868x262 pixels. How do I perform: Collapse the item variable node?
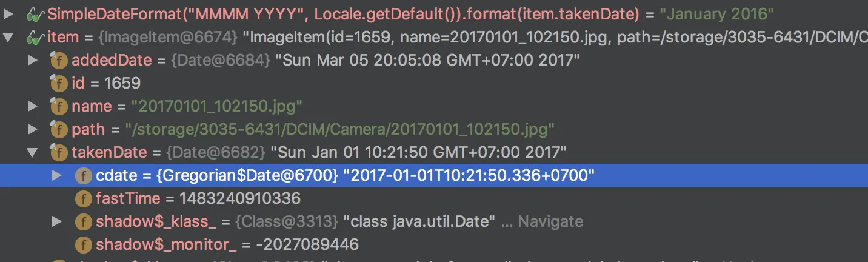pyautogui.click(x=8, y=37)
